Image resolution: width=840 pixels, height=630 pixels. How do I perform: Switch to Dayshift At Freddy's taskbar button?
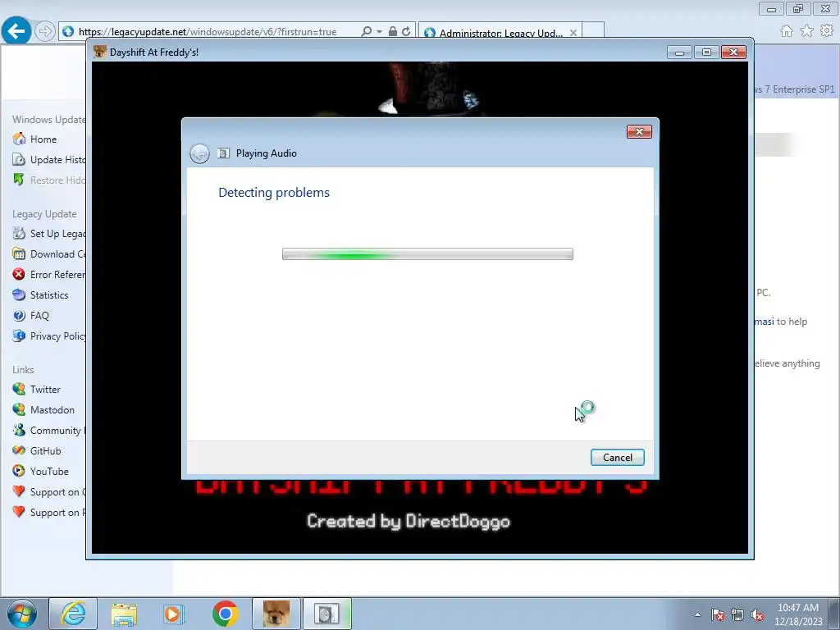click(x=276, y=614)
